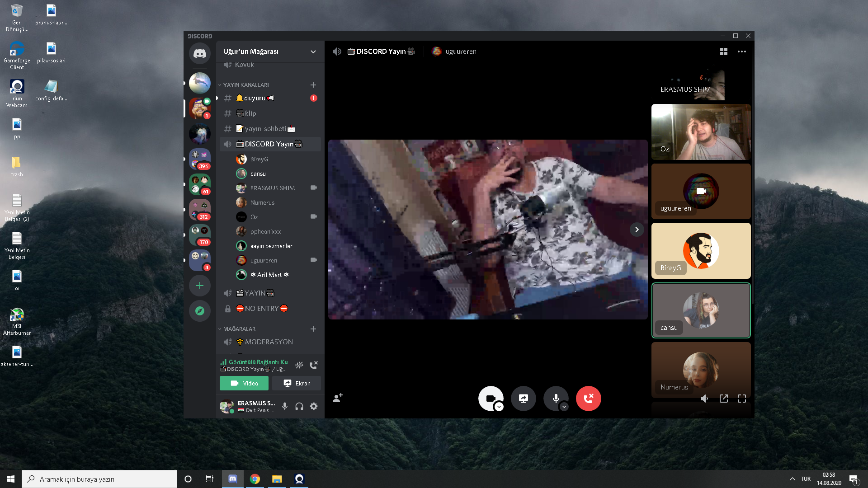The image size is (868, 488).
Task: Open the server folder with 396 badge
Action: [200, 159]
